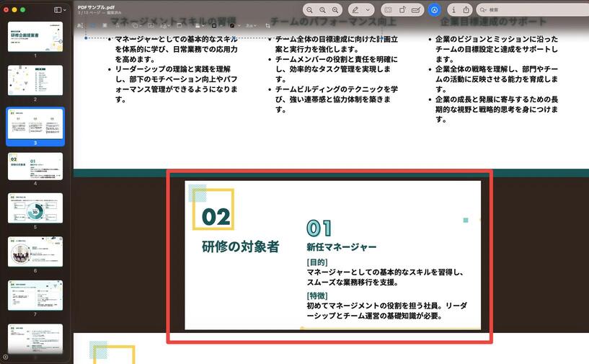The height and width of the screenshot is (364, 589).
Task: Select the highlight pen tool
Action: click(355, 10)
